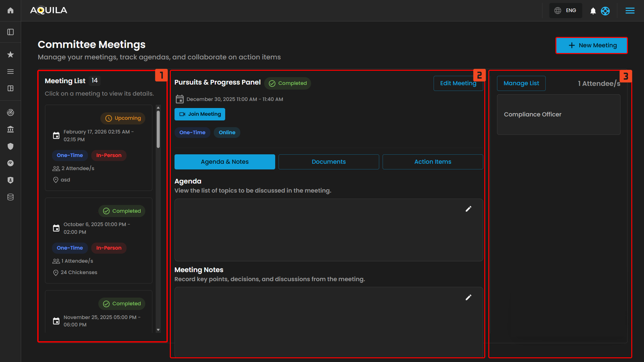The image size is (644, 362).
Task: Click the Manage List button
Action: [521, 83]
